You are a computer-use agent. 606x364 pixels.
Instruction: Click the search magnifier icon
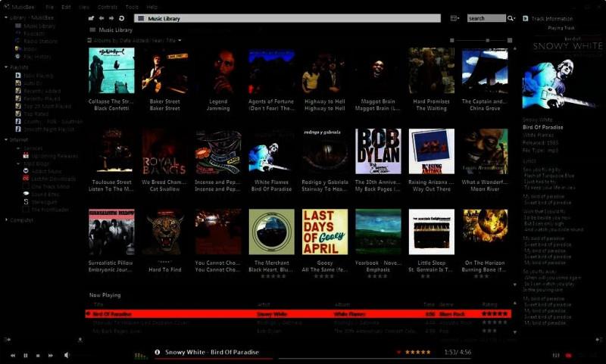click(511, 18)
